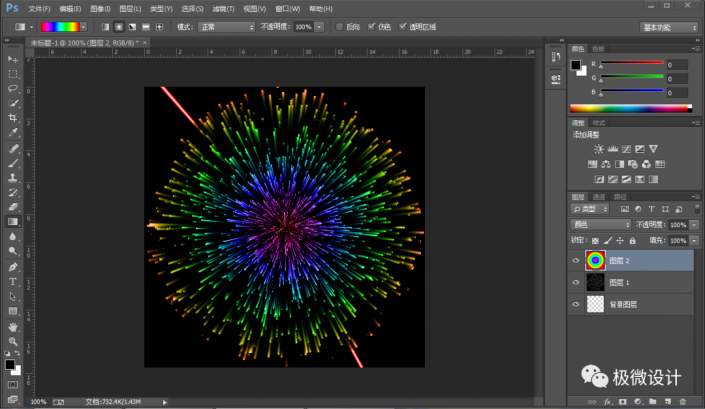Click the 背景图层 layer name
The image size is (705, 409).
click(x=624, y=304)
